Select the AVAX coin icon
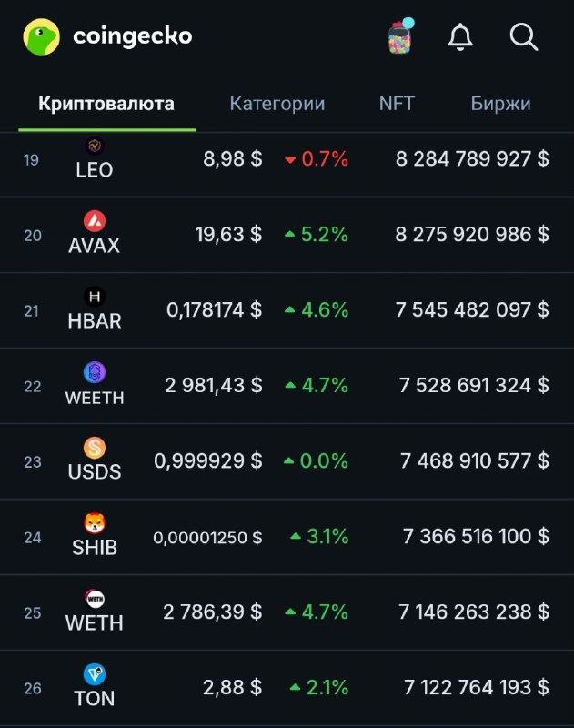The height and width of the screenshot is (728, 574). coord(95,220)
